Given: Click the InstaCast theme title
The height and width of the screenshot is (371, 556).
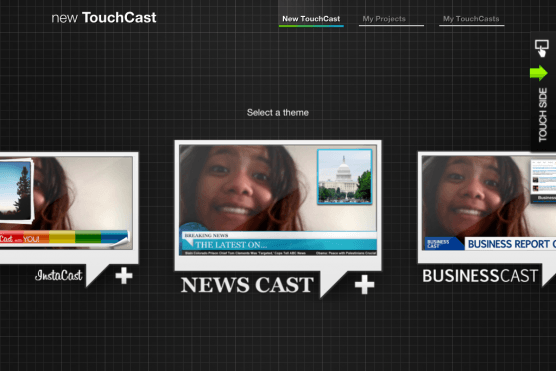Looking at the screenshot, I should point(59,275).
